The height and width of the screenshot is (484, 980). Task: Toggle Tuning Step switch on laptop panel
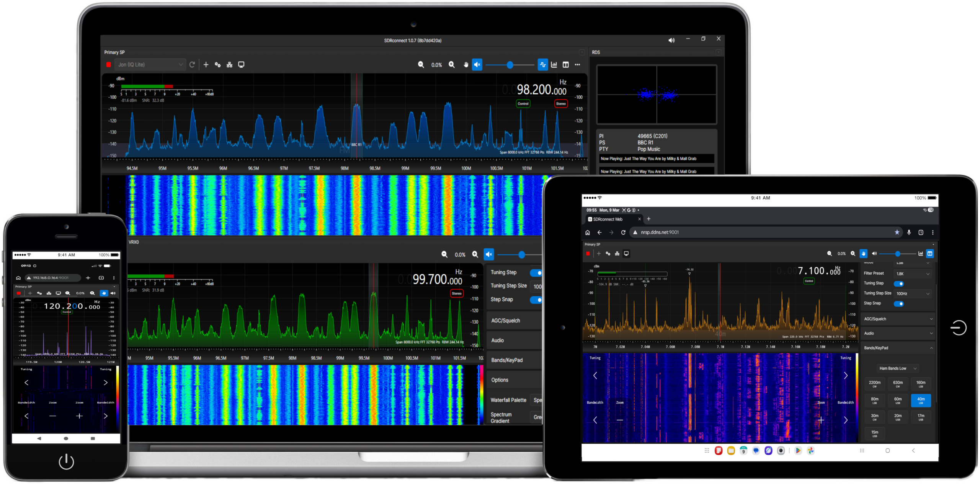(x=536, y=273)
